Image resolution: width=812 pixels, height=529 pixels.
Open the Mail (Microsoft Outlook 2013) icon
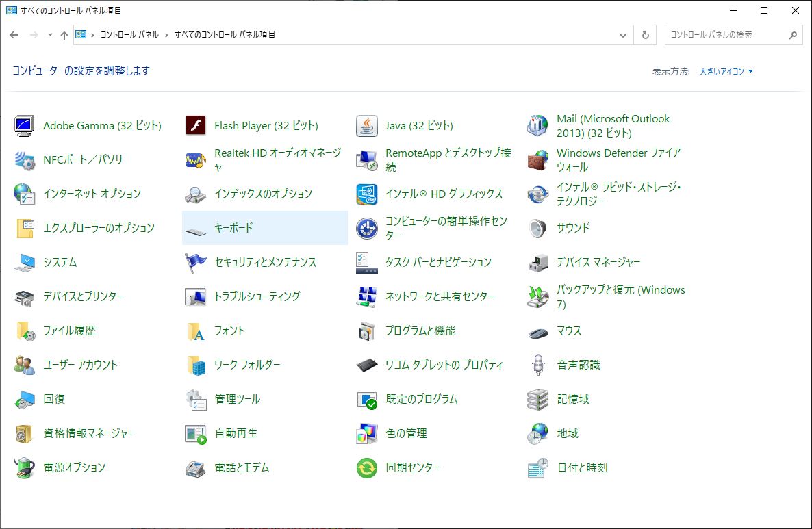point(537,126)
